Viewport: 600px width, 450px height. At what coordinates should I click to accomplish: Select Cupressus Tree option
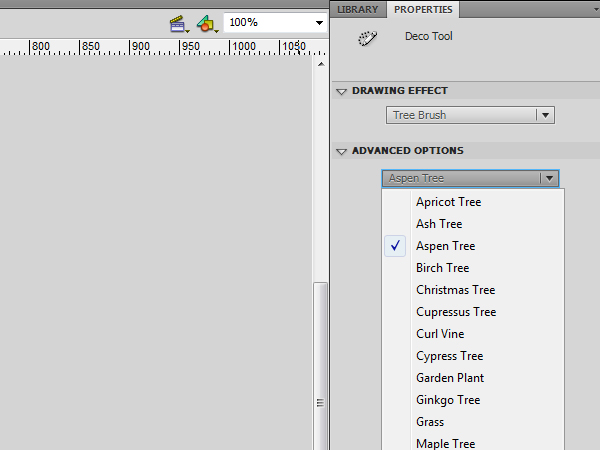tap(473, 312)
